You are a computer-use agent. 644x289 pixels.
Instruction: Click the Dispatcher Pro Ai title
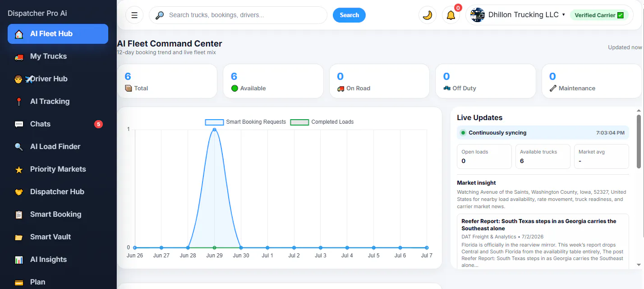37,13
